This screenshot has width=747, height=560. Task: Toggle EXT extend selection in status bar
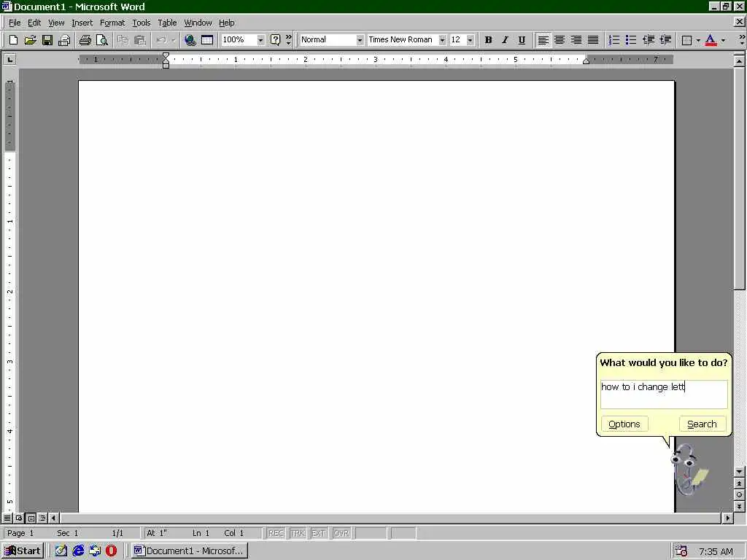tap(319, 533)
